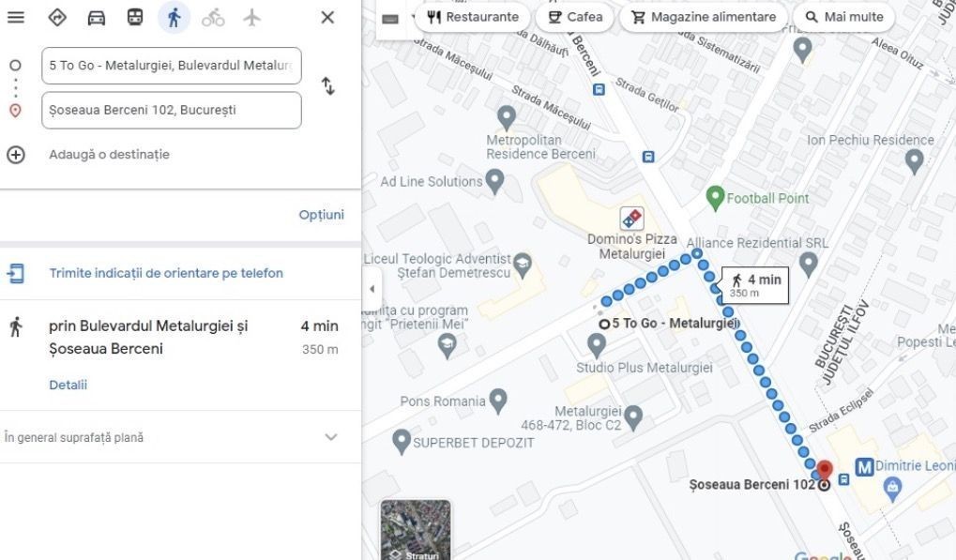
Task: Edit the Șoseaua Berceni 102 destination field
Action: [172, 111]
